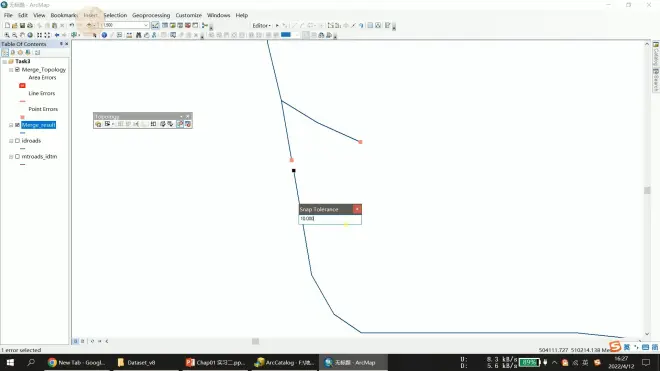Select the Select Elements arrow tool
Image resolution: width=660 pixels, height=371 pixels.
[95, 35]
